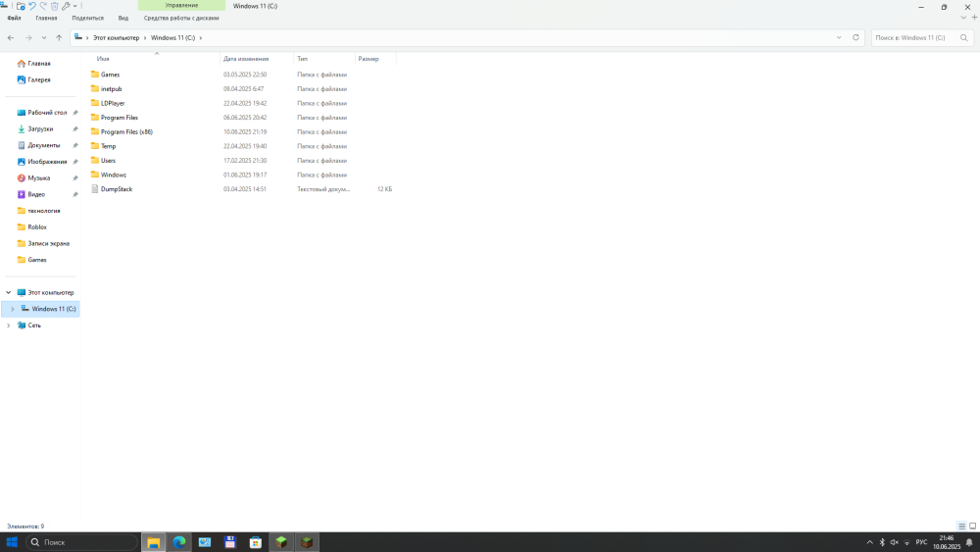Open the Файл menu
Screen dimensions: 980x552
pyautogui.click(x=14, y=18)
